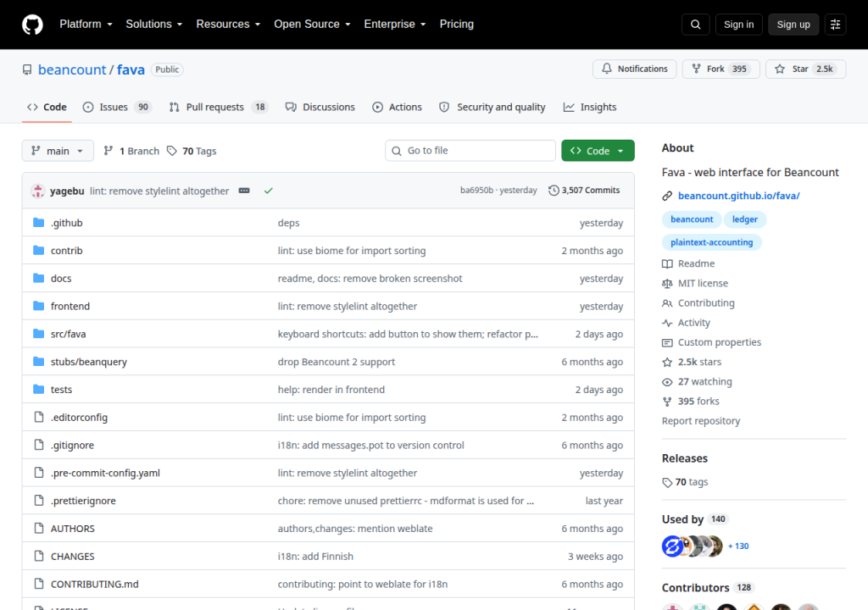Expand the Platform menu

pos(86,25)
